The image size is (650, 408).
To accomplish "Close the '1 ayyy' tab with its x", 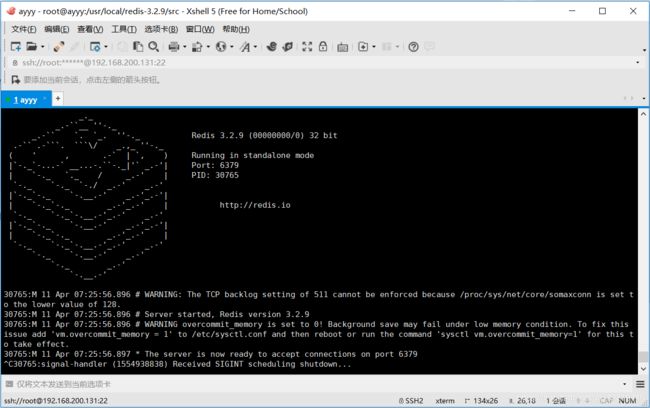I will coord(44,99).
